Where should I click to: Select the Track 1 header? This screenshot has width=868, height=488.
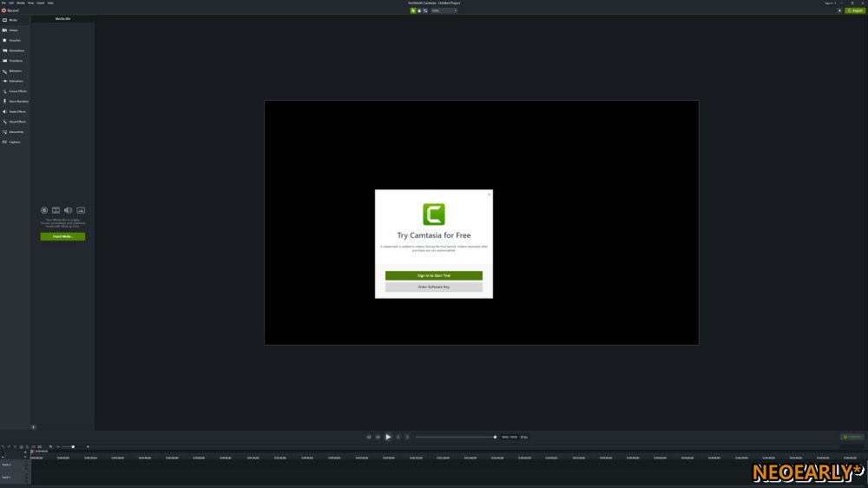pyautogui.click(x=15, y=477)
